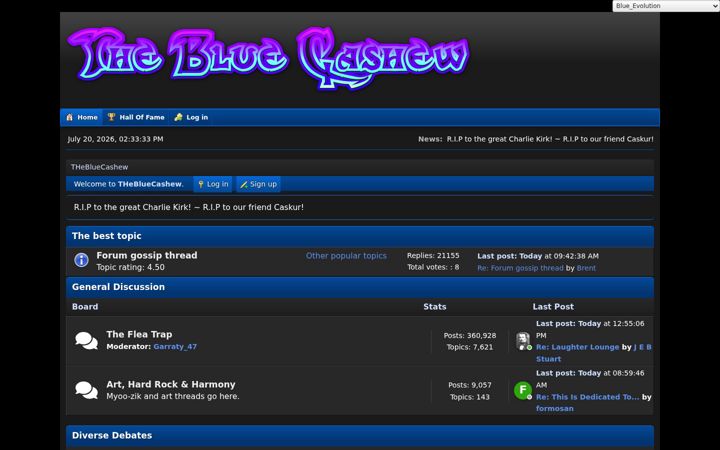This screenshot has width=720, height=450.
Task: Click the General Discussion category header
Action: (x=118, y=287)
